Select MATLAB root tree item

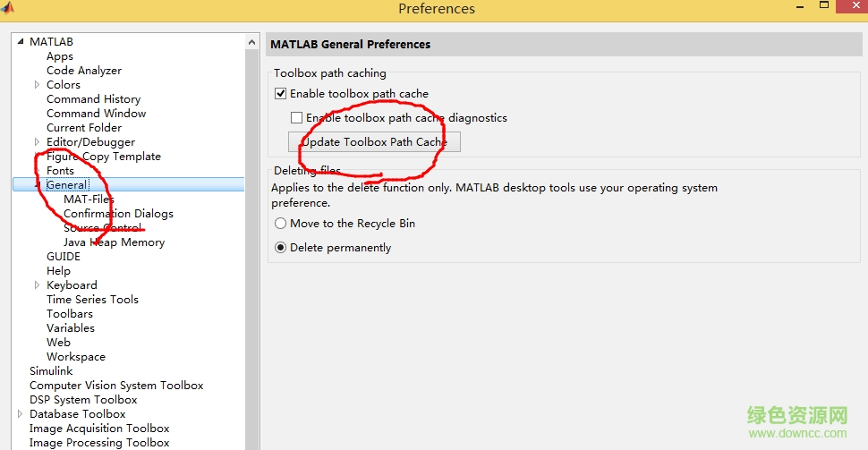tap(52, 41)
